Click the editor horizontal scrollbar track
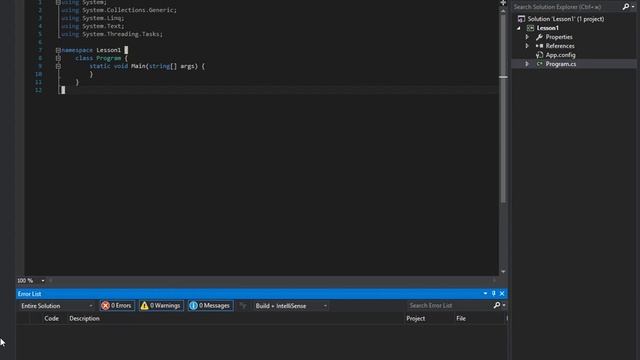 click(271, 280)
